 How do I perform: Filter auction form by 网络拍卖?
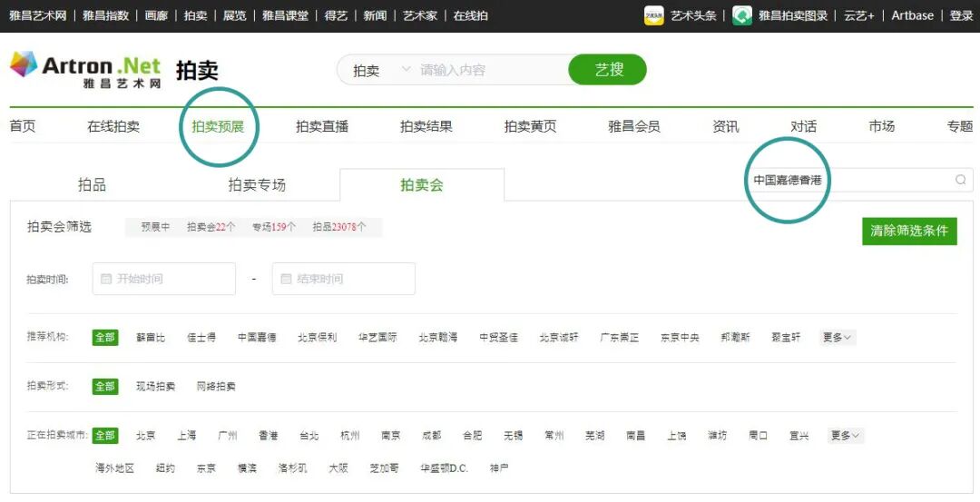(216, 387)
